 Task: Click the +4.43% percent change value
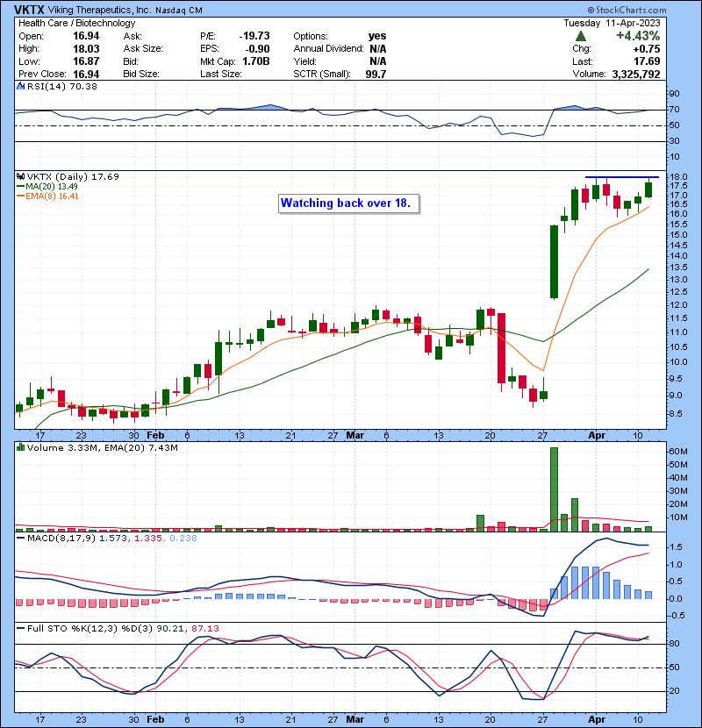point(638,36)
